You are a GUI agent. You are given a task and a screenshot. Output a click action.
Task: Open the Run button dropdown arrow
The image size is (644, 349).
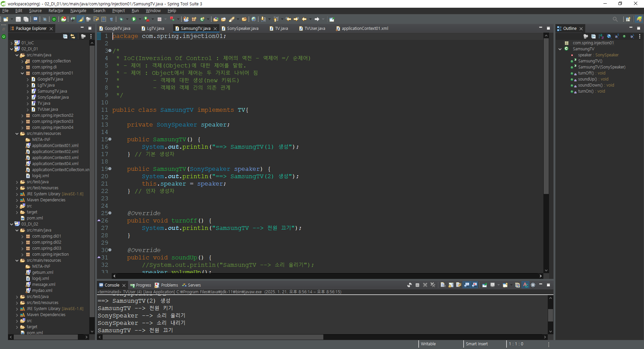tap(140, 19)
